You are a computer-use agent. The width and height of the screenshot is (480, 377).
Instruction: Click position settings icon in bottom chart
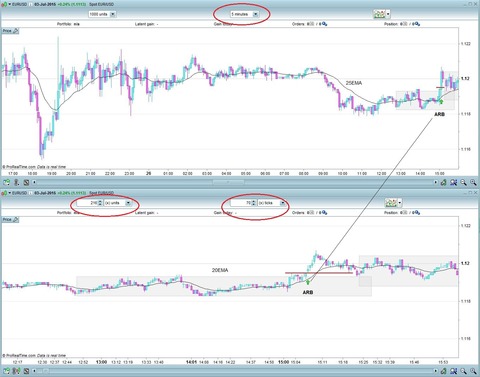(417, 213)
